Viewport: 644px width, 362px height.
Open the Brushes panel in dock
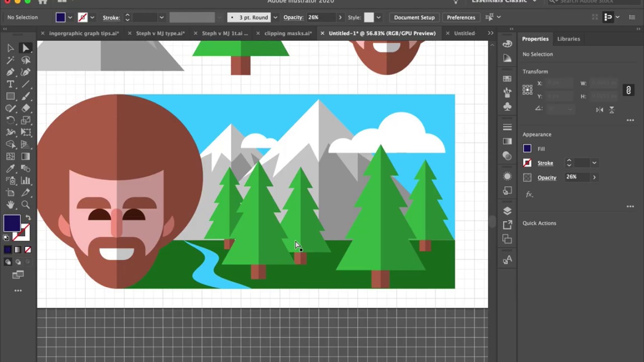point(507,93)
